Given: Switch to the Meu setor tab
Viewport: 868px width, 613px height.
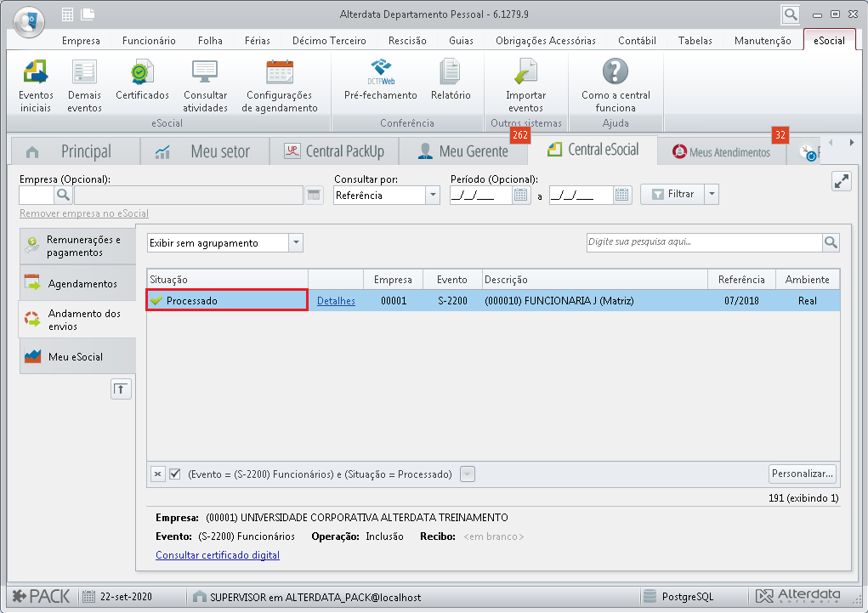Looking at the screenshot, I should [204, 151].
